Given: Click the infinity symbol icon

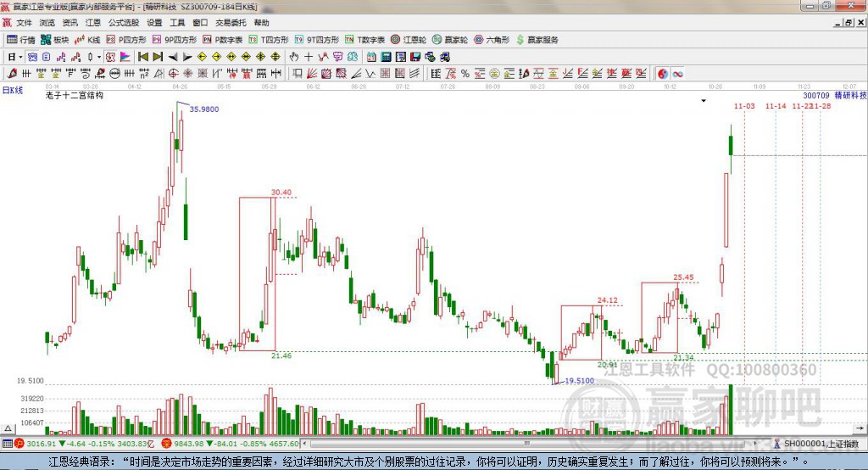Looking at the screenshot, I should point(677,74).
